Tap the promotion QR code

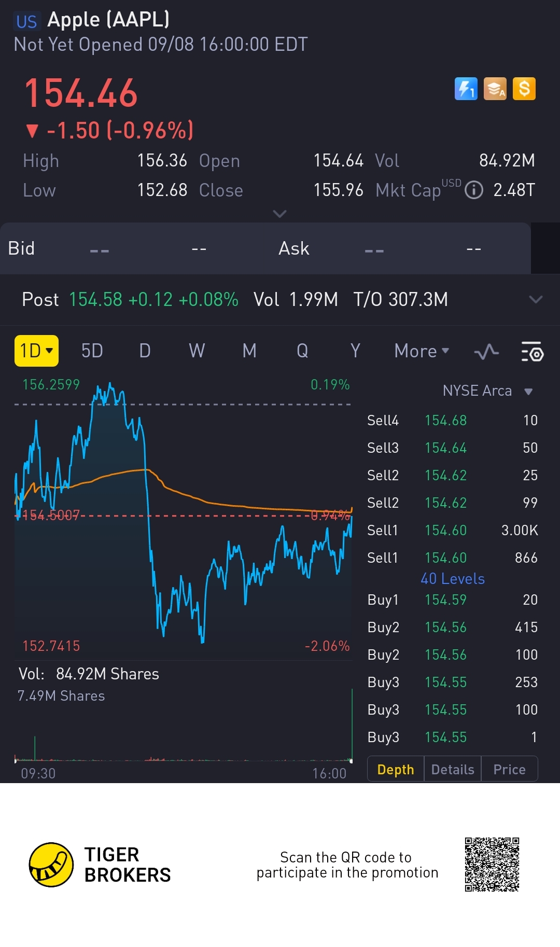pos(492,865)
